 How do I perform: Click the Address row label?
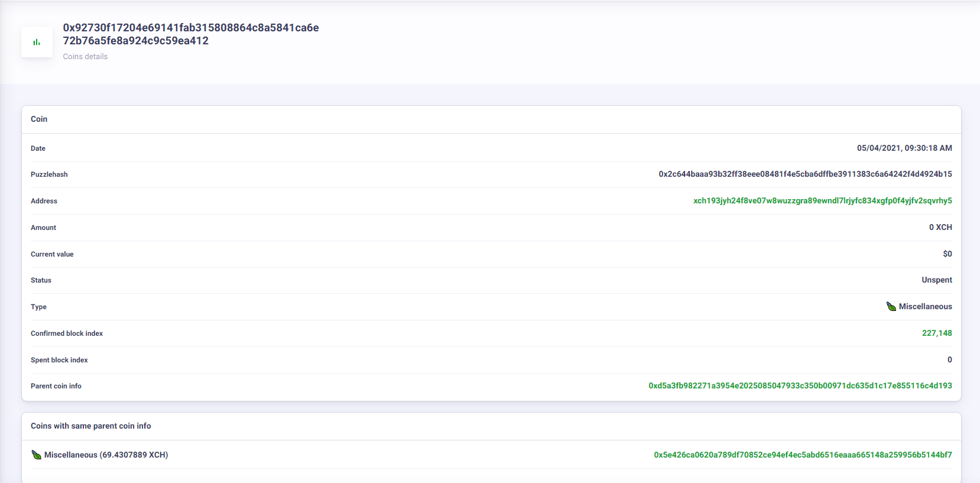click(44, 201)
